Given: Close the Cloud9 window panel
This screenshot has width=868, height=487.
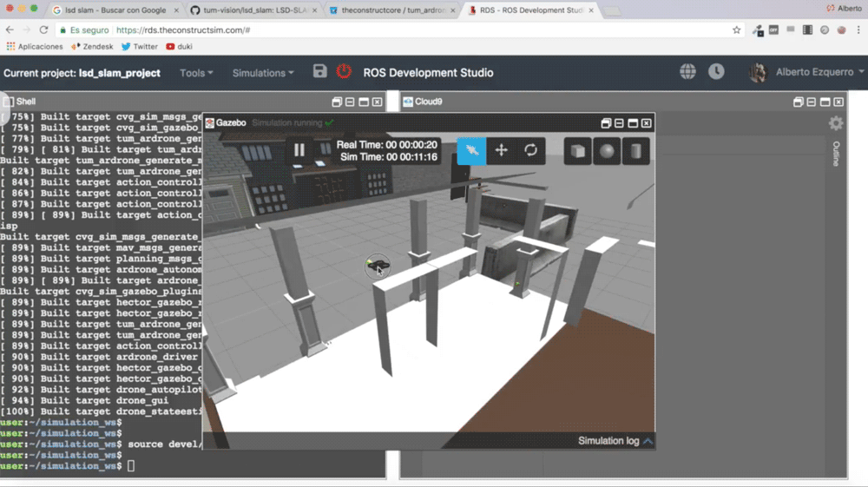Looking at the screenshot, I should (838, 102).
